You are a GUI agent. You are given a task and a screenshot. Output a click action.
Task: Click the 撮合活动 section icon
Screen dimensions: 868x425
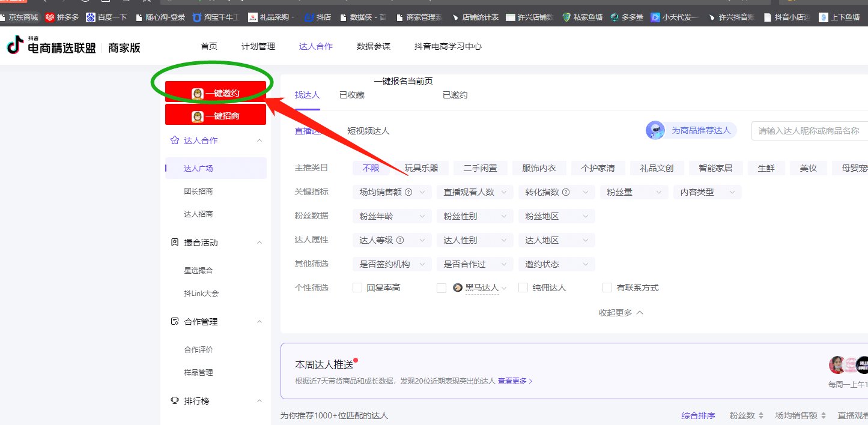pos(175,243)
